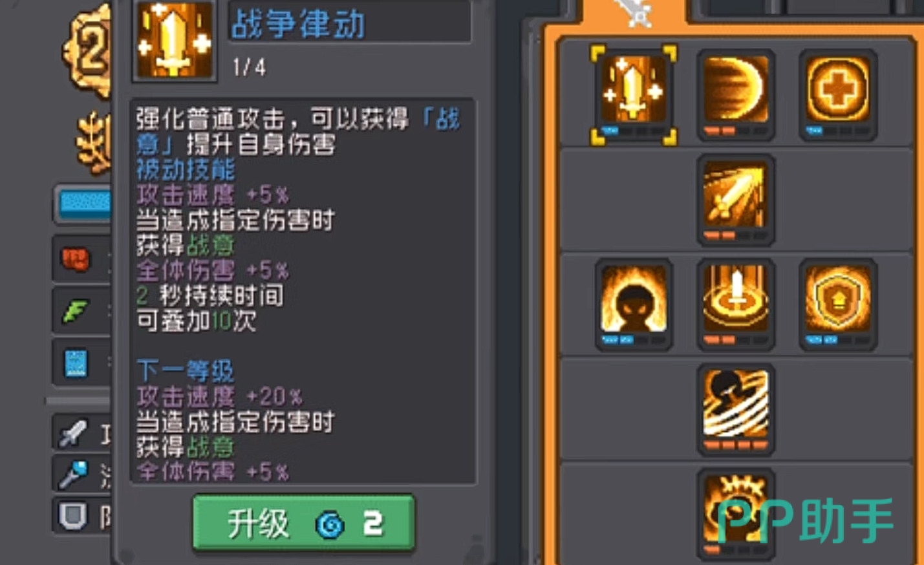Click the red fist stat icon
The width and height of the screenshot is (924, 565).
tap(76, 260)
